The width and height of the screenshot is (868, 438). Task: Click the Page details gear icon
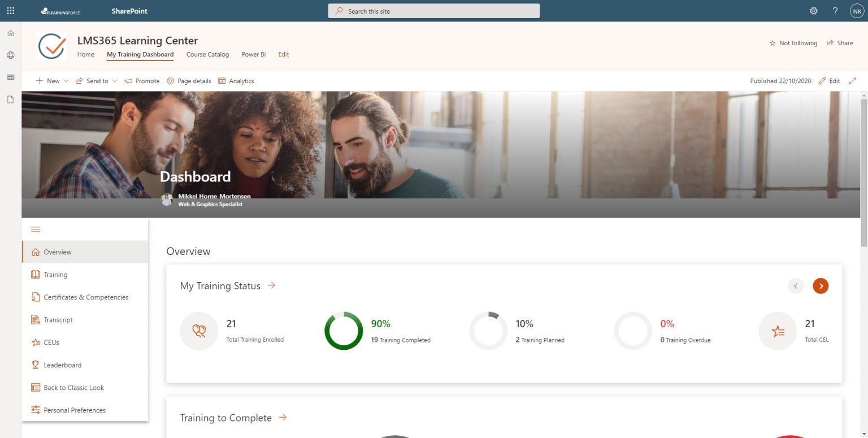tap(170, 81)
